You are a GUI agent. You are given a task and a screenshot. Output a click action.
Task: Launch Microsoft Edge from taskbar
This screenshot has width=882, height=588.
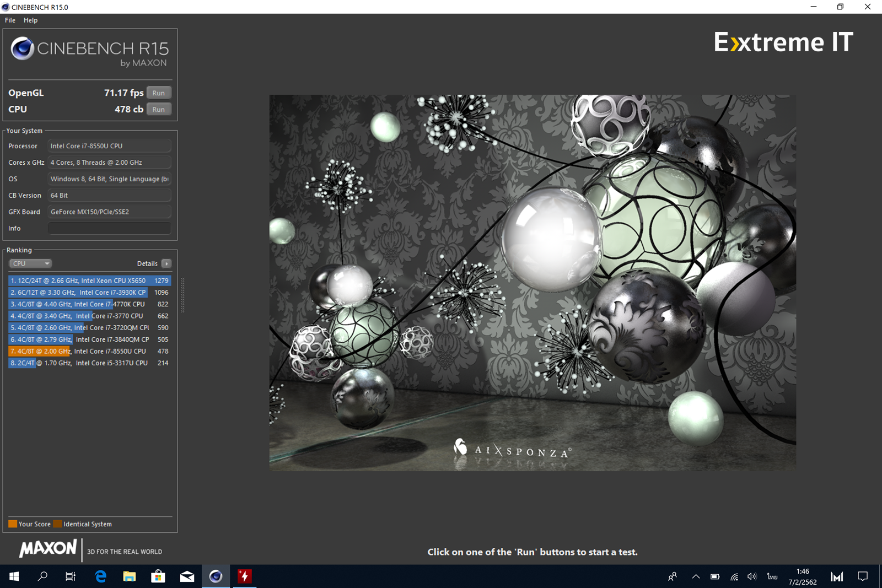pyautogui.click(x=100, y=576)
